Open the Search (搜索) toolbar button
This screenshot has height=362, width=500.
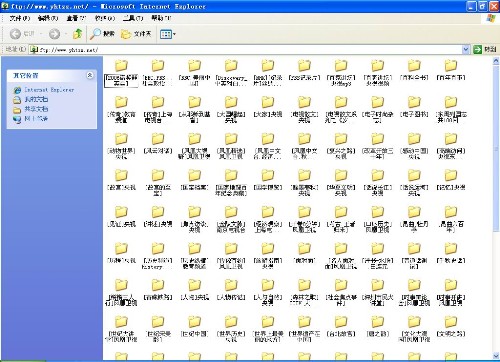tap(102, 34)
